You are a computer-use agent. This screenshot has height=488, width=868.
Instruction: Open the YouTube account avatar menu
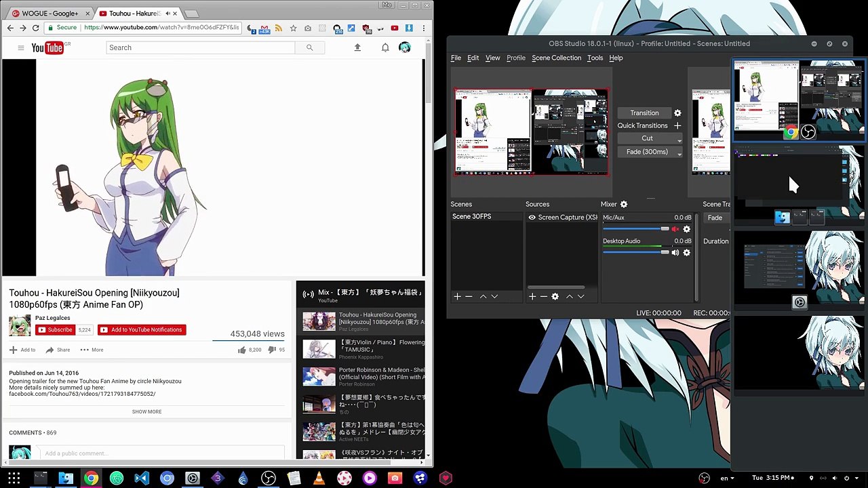405,47
